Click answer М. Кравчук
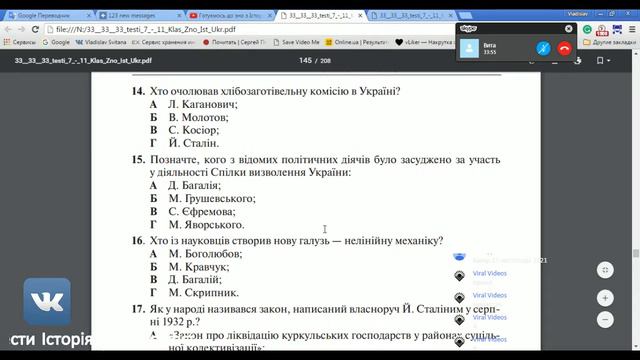Screen dimensions: 640x360 click(199, 267)
